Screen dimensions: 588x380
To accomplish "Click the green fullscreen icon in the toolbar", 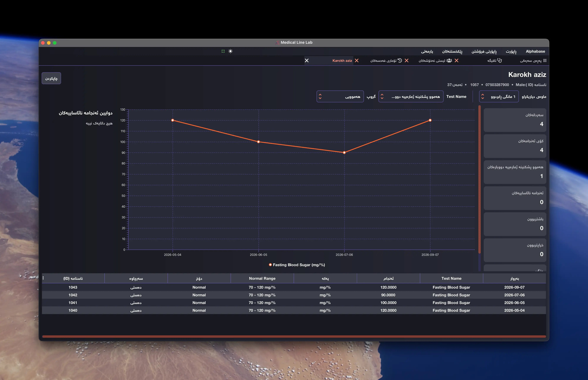I will pyautogui.click(x=223, y=51).
